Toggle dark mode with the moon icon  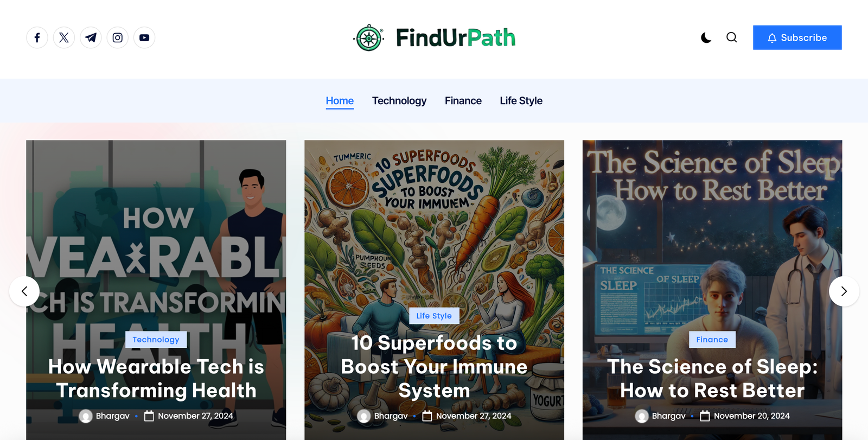point(706,37)
